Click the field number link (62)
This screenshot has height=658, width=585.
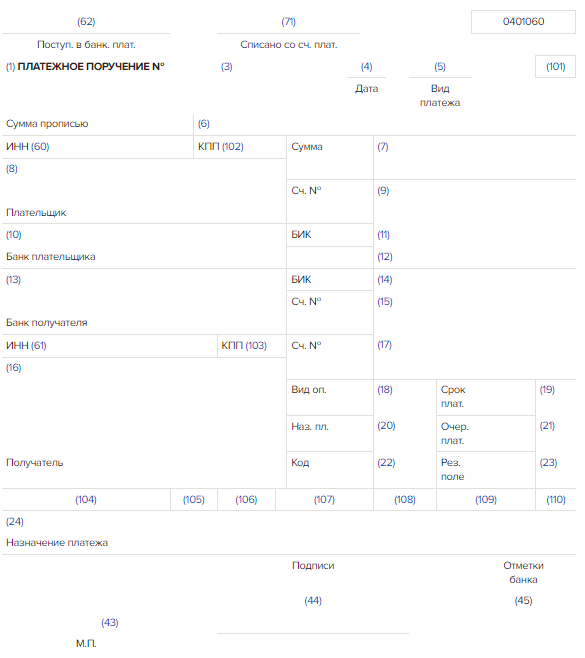coord(86,21)
